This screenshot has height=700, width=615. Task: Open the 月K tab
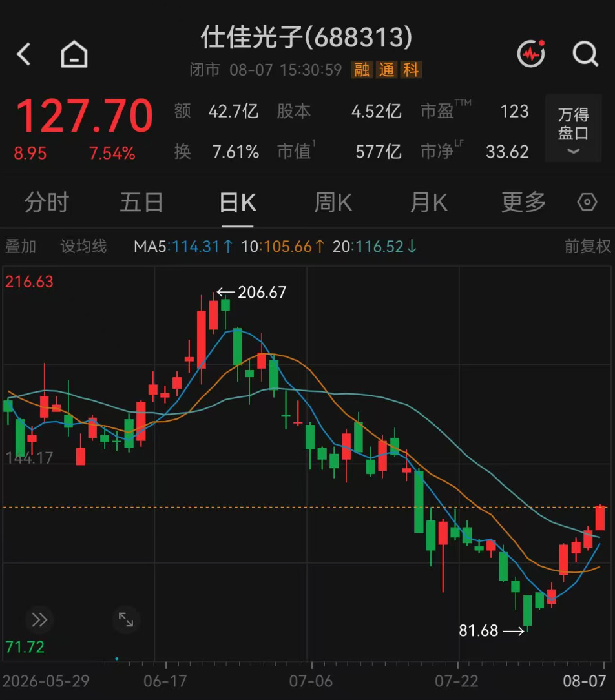(429, 202)
